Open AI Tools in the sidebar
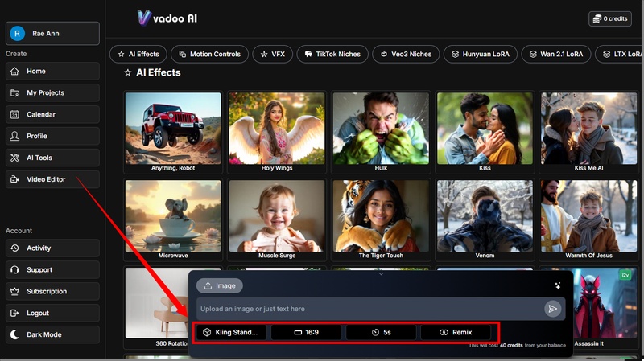This screenshot has height=361, width=644. click(x=52, y=158)
